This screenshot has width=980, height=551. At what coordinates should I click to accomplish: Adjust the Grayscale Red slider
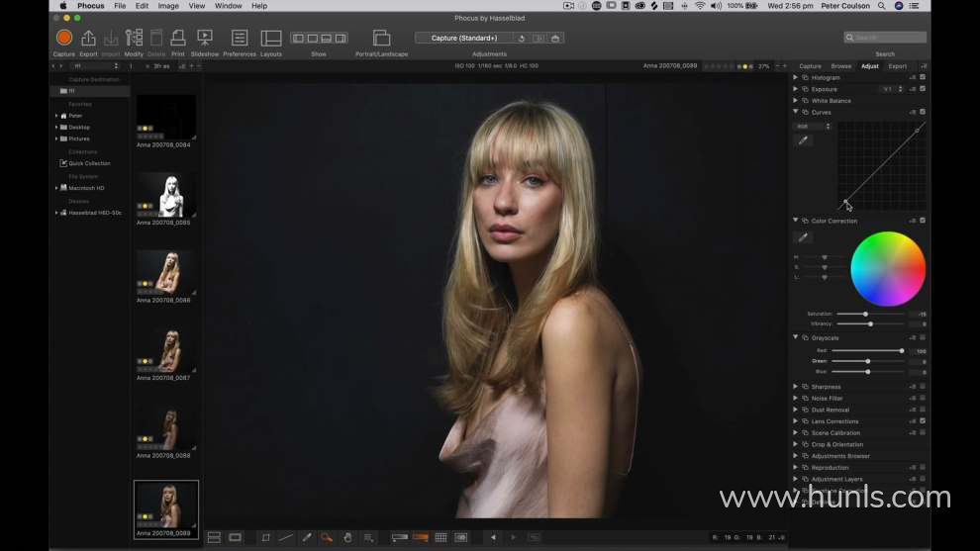coord(901,350)
